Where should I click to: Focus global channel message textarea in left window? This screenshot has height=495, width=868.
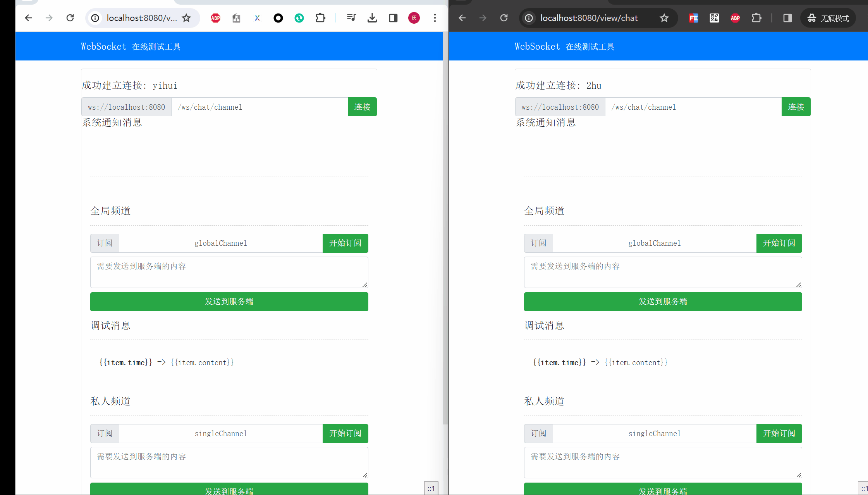tap(229, 272)
